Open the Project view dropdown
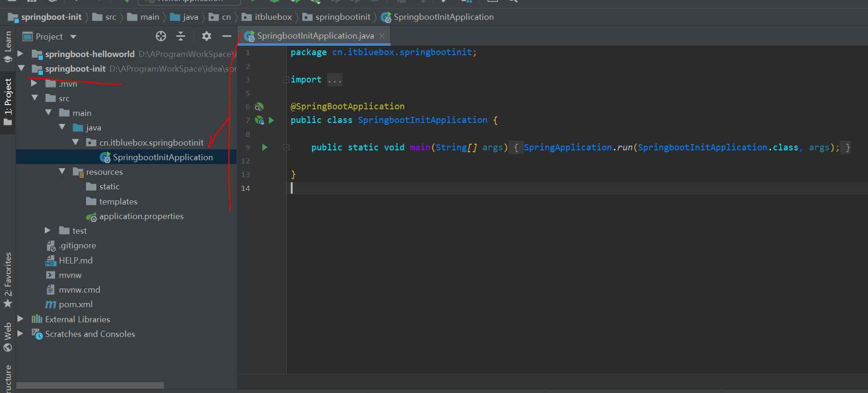The image size is (868, 393). [x=73, y=37]
